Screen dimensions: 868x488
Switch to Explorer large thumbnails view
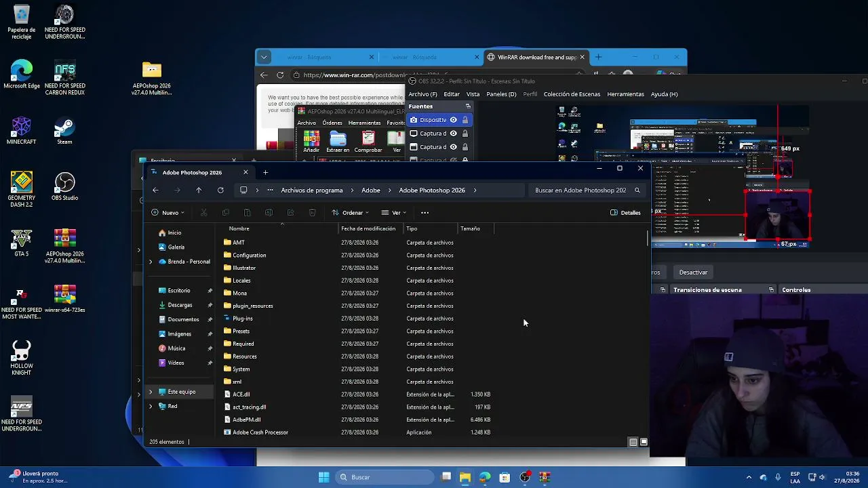[644, 442]
